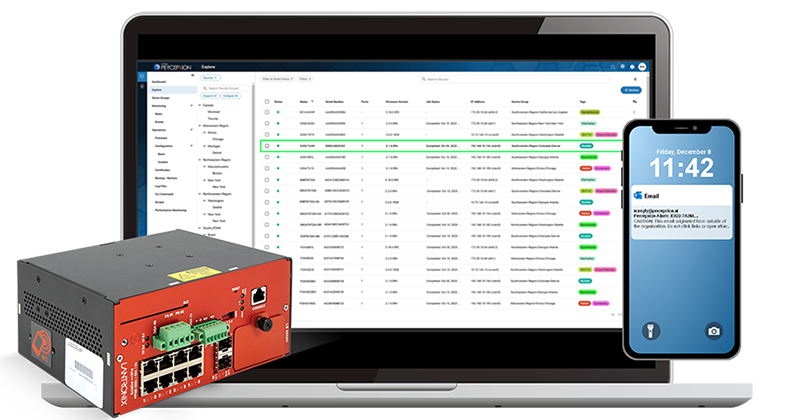Collapse the Midwestern Region tree node
This screenshot has height=420, width=800.
click(x=199, y=126)
